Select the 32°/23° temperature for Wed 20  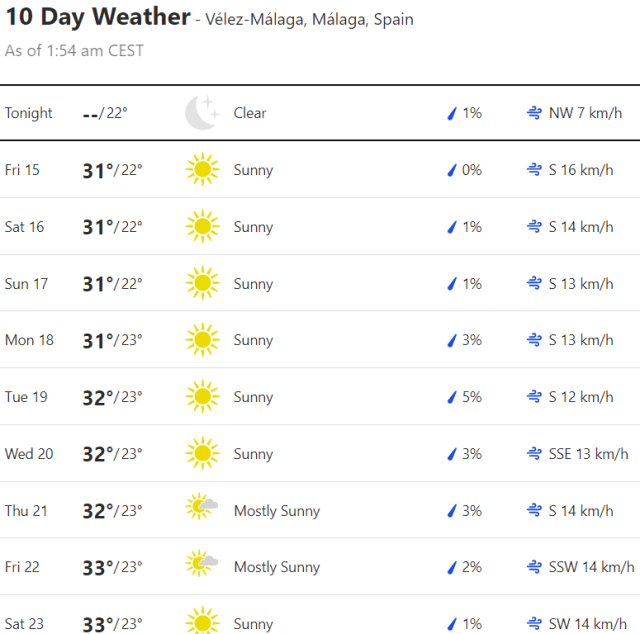click(112, 454)
